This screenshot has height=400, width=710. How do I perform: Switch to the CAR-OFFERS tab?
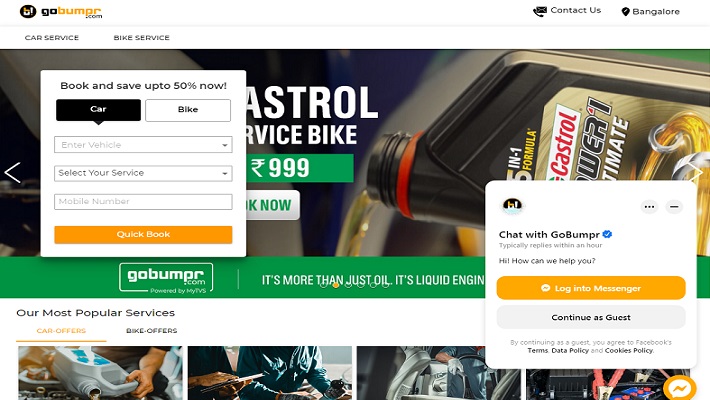(61, 331)
